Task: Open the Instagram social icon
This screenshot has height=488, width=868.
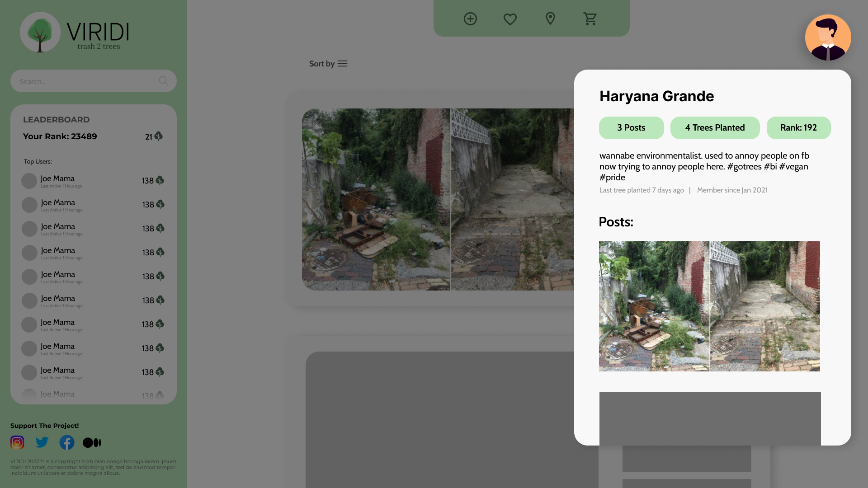Action: pos(17,442)
